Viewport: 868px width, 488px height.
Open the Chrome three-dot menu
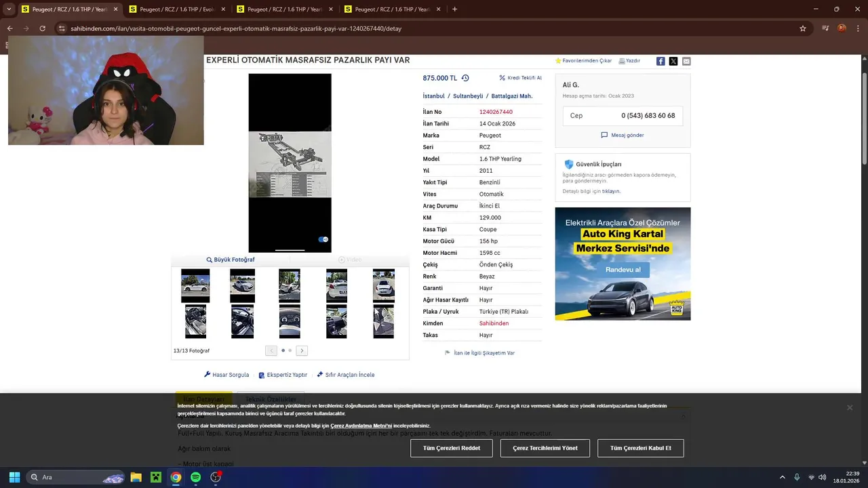(x=858, y=28)
